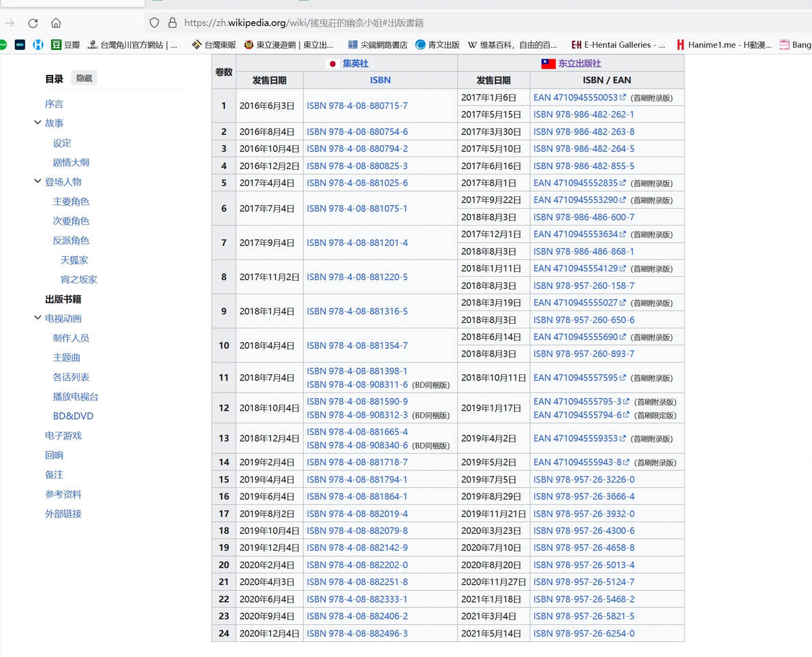Image resolution: width=812 pixels, height=657 pixels.
Task: Jump to 回响 section
Action: click(54, 455)
